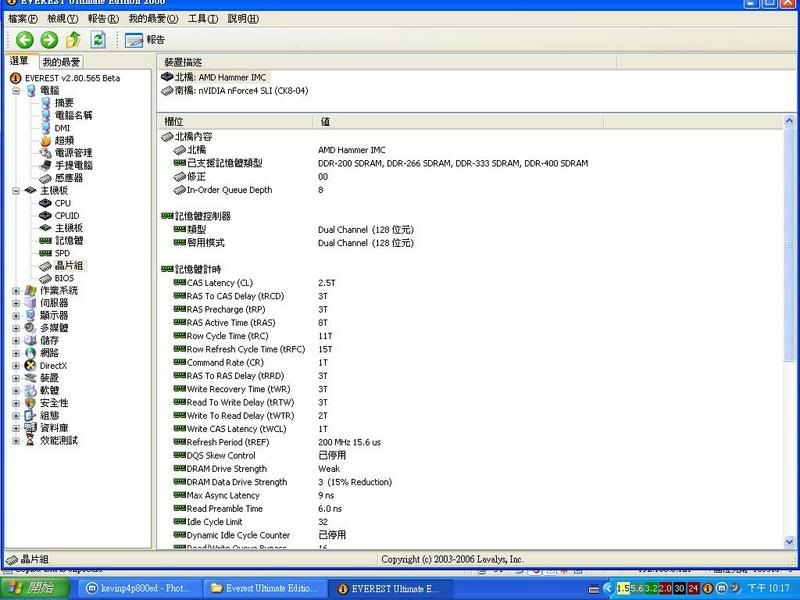Expand the 作業系統 tree node
This screenshot has height=600, width=800.
[x=17, y=290]
